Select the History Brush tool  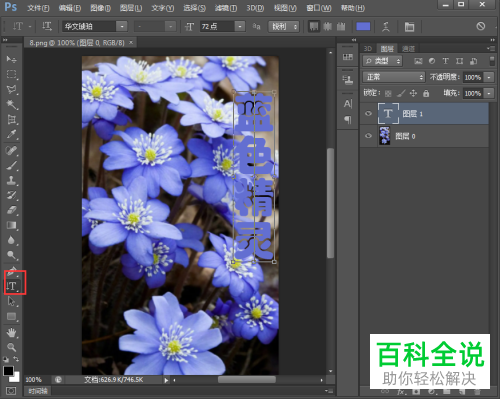[11, 195]
